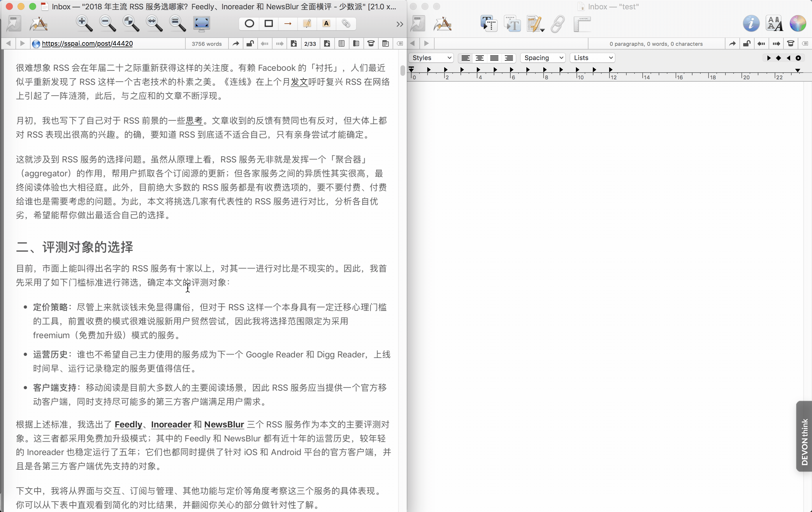Open the Lists dropdown
Screen dimensions: 812x512
coord(593,58)
